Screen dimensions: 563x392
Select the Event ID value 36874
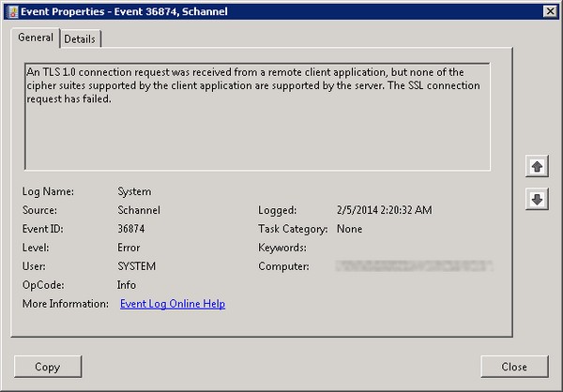(131, 229)
